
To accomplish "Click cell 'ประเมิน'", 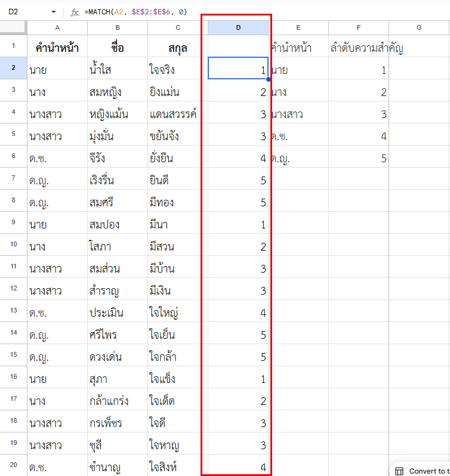I will 118,311.
